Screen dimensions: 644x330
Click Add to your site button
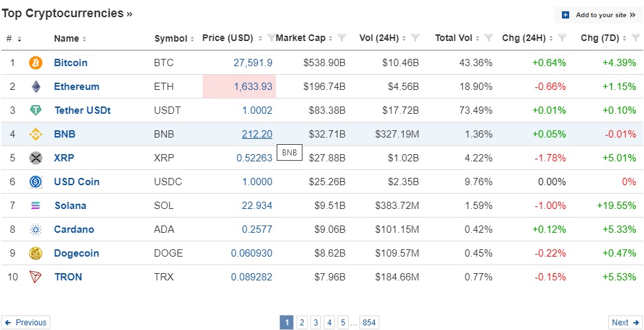tap(598, 15)
